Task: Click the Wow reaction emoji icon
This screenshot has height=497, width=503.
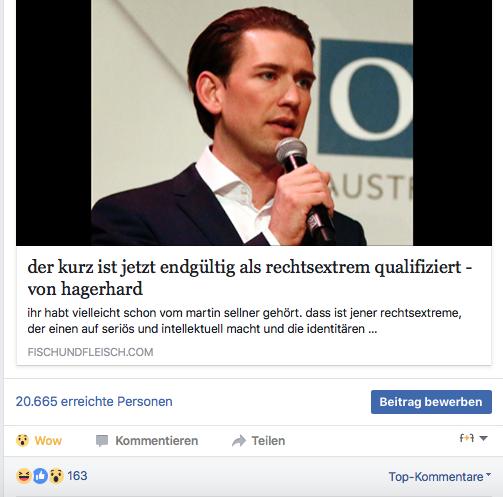Action: pyautogui.click(x=22, y=441)
